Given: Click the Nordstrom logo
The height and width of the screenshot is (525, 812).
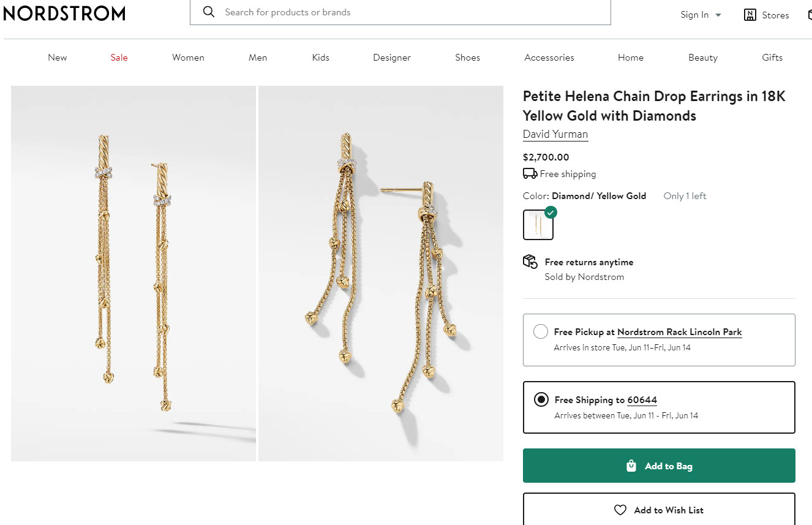Looking at the screenshot, I should point(64,13).
